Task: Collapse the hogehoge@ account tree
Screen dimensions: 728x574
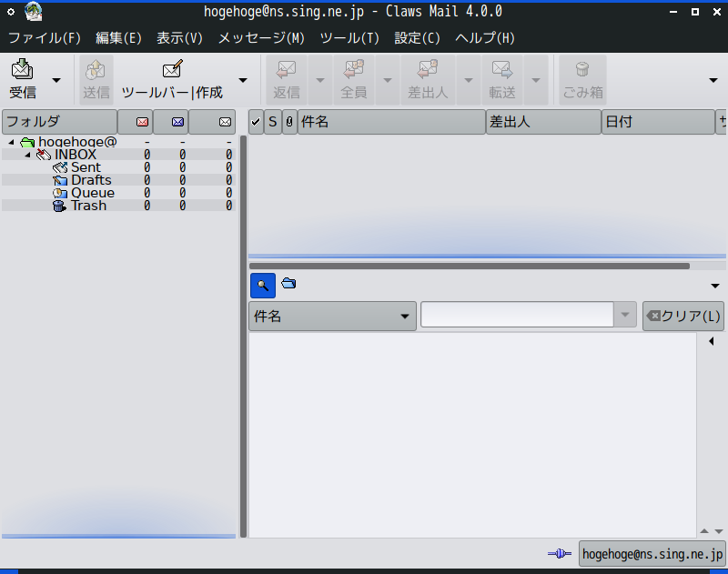Action: point(11,142)
